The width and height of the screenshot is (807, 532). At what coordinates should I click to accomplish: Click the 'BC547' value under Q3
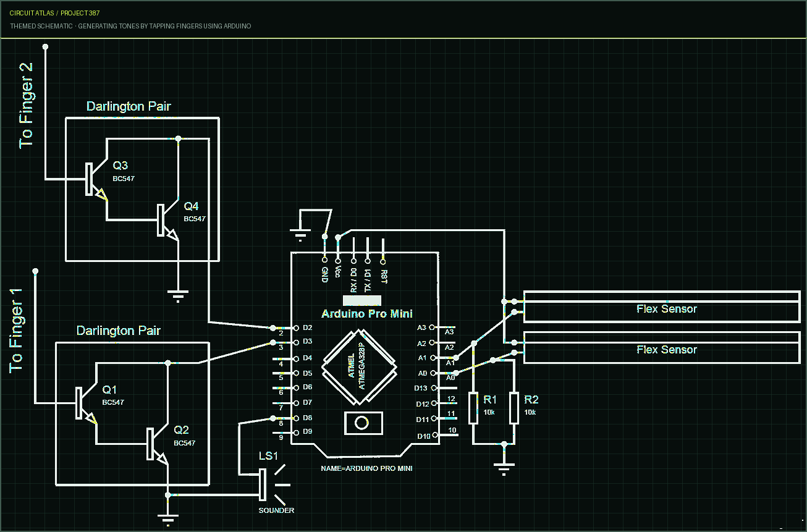pos(123,179)
